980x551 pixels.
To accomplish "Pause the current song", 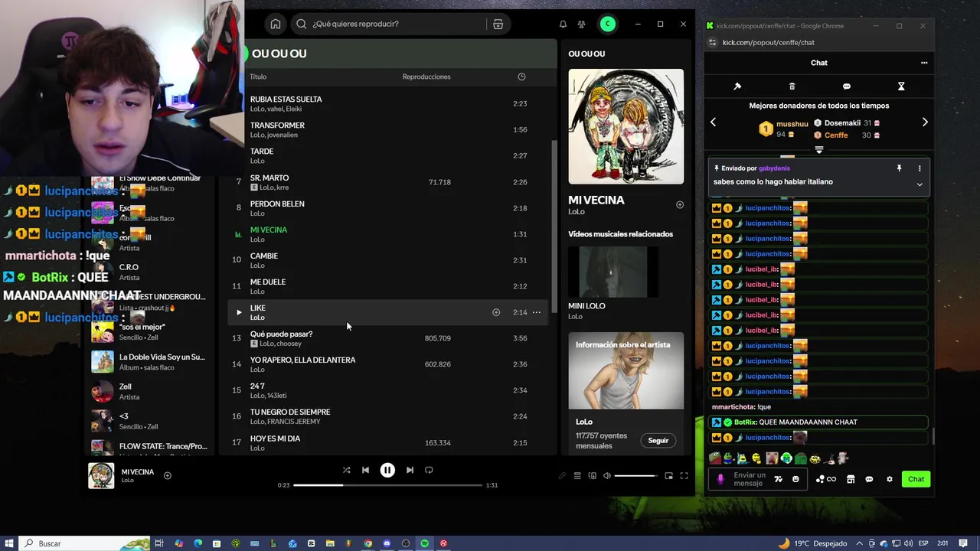I will [387, 470].
